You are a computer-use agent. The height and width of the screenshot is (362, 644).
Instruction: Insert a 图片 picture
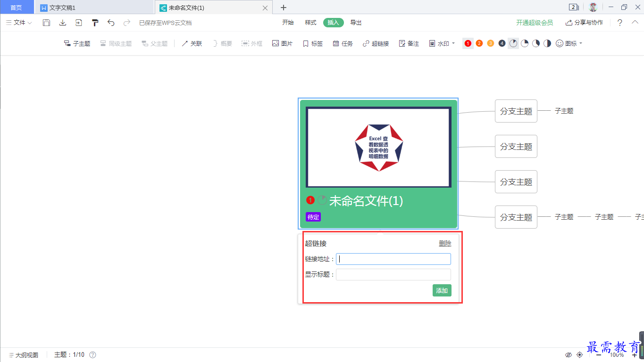282,43
